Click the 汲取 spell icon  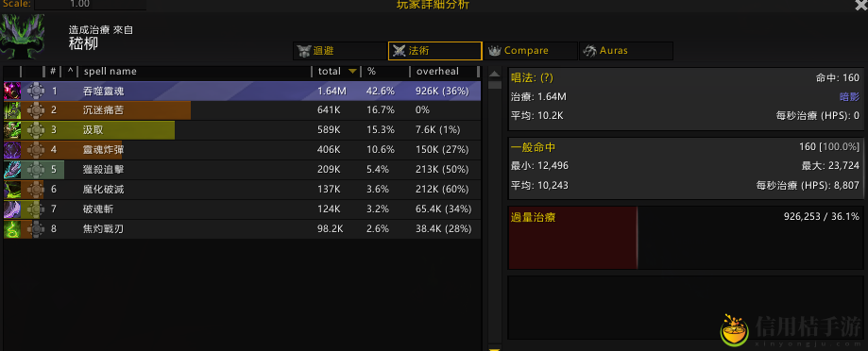click(x=12, y=130)
